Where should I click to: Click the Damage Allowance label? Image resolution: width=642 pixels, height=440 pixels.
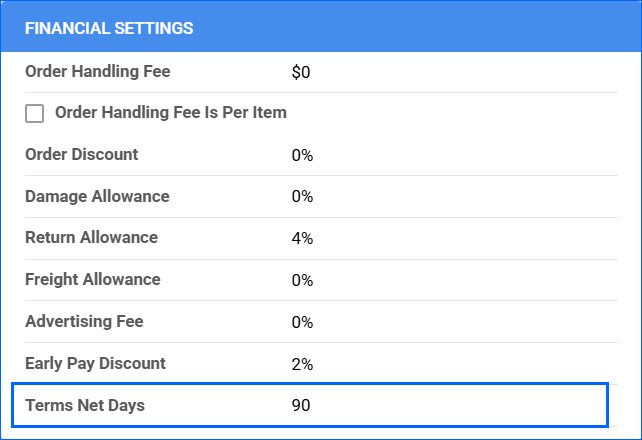point(97,197)
